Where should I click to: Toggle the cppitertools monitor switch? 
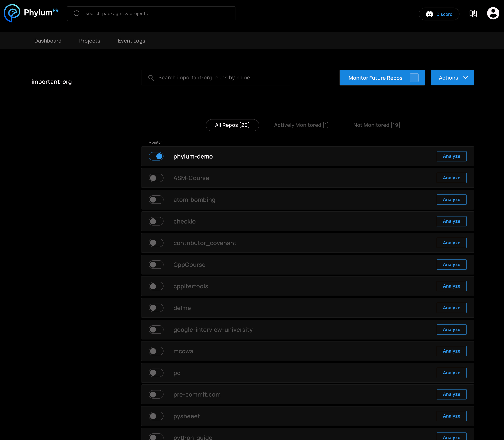pyautogui.click(x=156, y=286)
